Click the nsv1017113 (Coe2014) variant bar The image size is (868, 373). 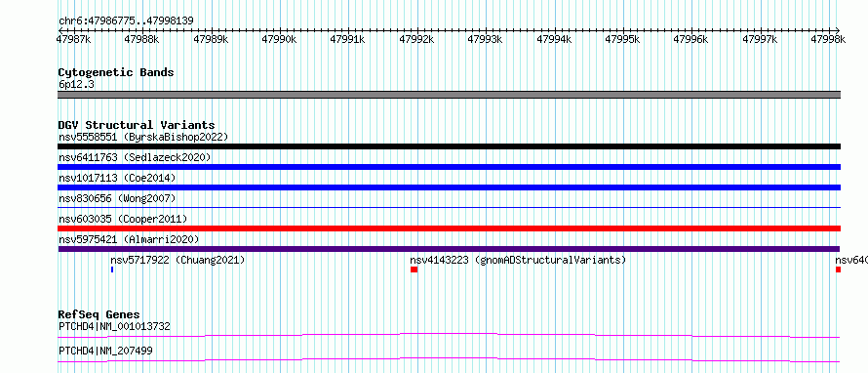(x=449, y=187)
